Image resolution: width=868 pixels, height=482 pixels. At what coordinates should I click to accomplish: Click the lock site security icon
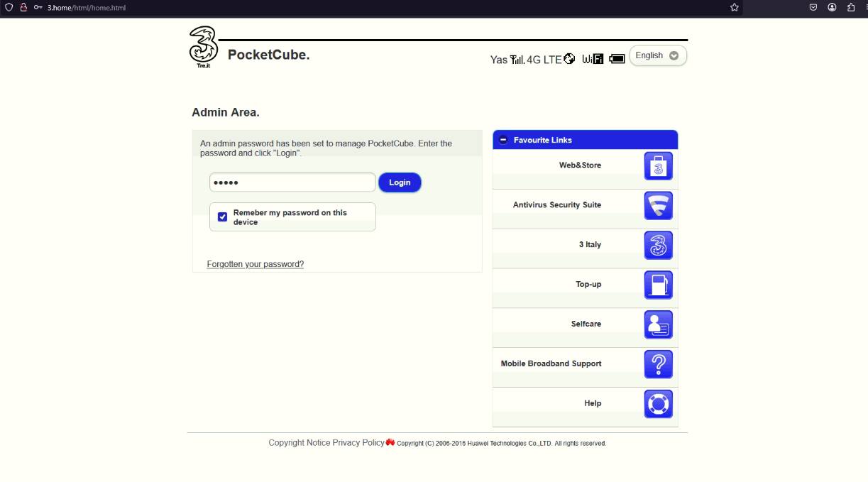click(23, 7)
